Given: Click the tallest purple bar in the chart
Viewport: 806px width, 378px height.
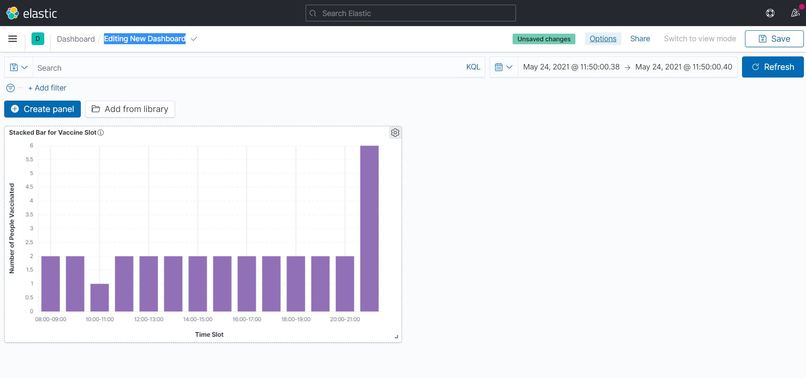Looking at the screenshot, I should click(x=369, y=228).
